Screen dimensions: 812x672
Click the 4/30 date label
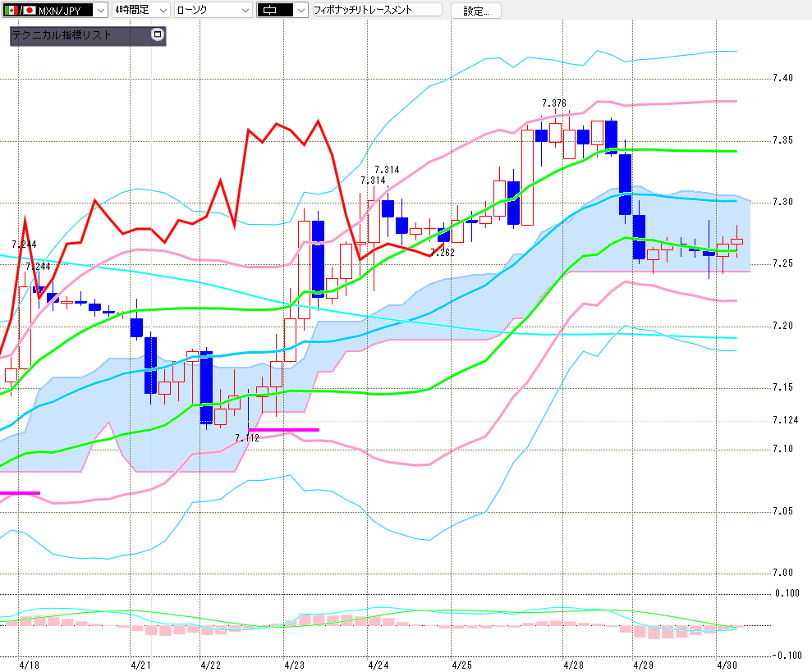(x=727, y=665)
